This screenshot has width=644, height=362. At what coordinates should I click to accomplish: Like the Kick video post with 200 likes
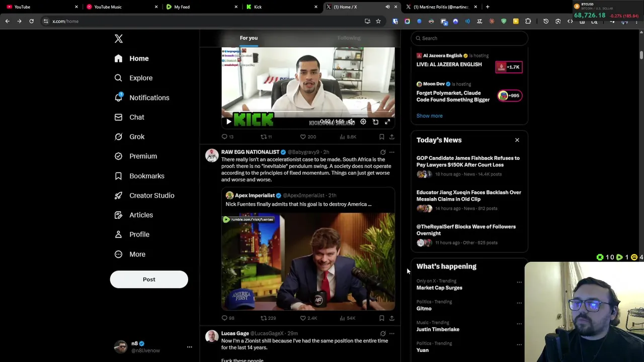(x=308, y=137)
